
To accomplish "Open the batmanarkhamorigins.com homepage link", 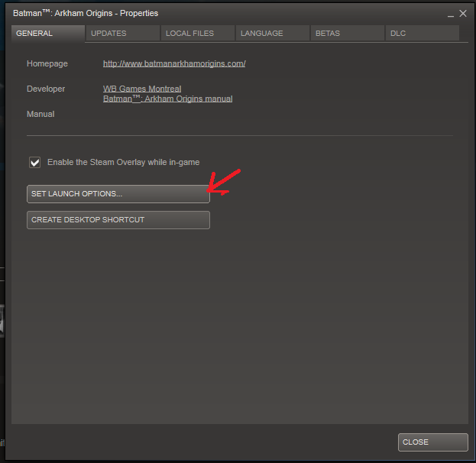I will click(174, 63).
